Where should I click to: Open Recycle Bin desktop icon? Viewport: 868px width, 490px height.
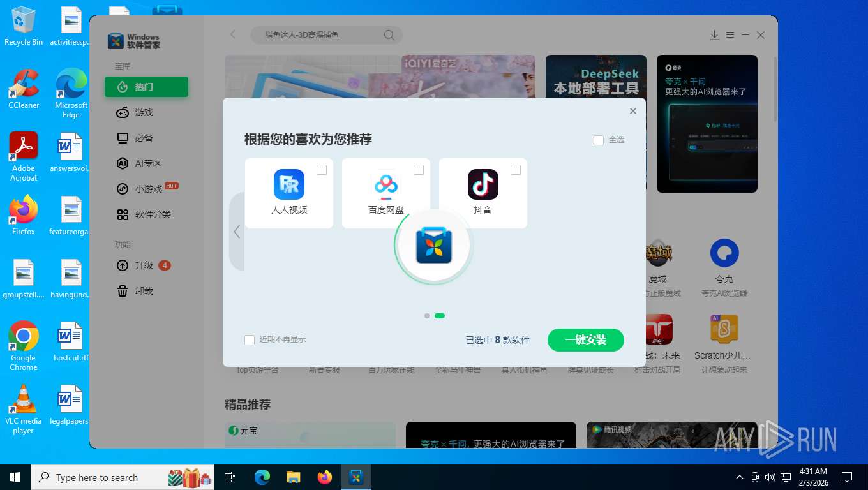click(24, 27)
